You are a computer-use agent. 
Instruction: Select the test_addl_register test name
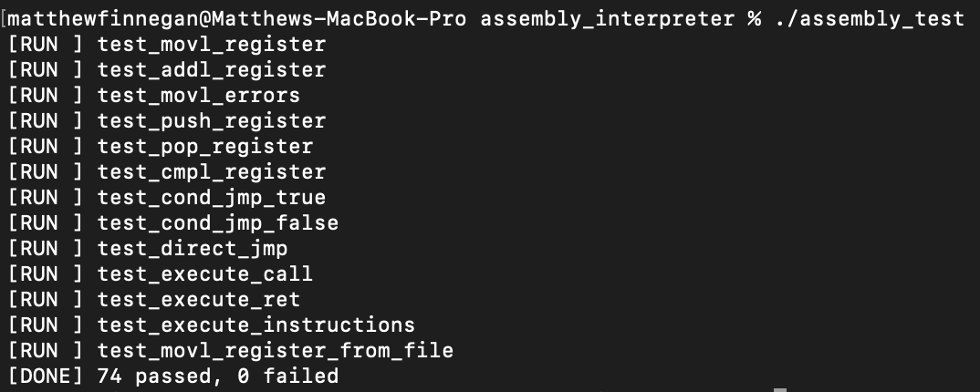click(211, 69)
